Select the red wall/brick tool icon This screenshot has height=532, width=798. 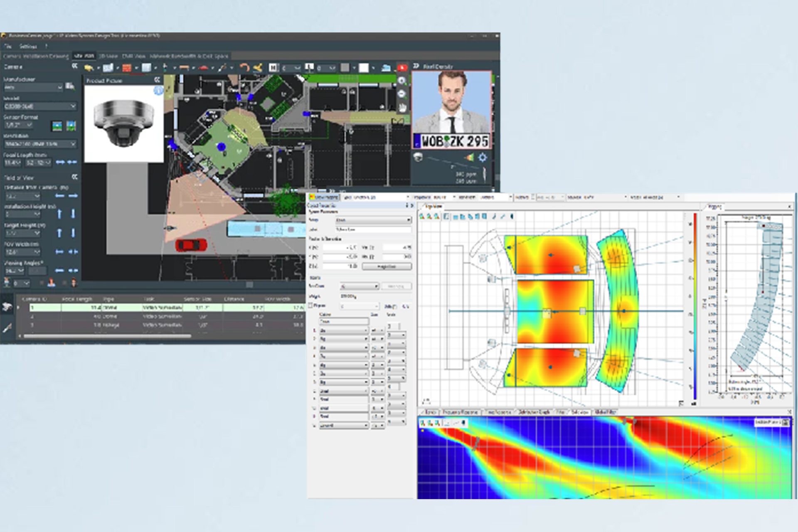tap(127, 68)
